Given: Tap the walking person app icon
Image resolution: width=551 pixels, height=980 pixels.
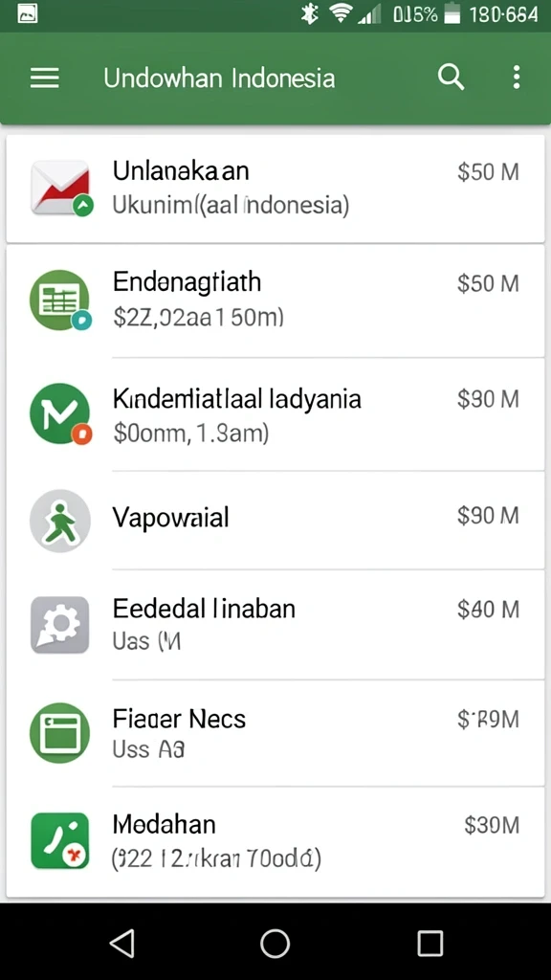Looking at the screenshot, I should 60,521.
